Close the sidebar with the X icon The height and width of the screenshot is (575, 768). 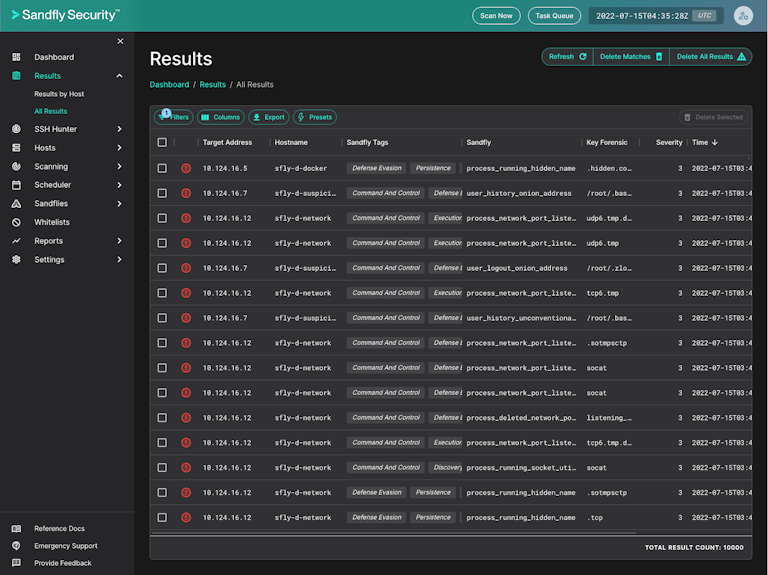pyautogui.click(x=120, y=41)
